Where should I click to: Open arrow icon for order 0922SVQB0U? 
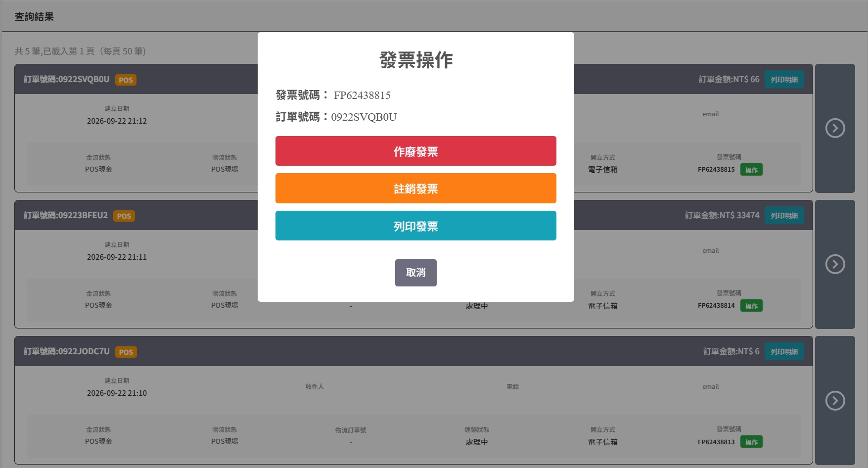pyautogui.click(x=835, y=128)
